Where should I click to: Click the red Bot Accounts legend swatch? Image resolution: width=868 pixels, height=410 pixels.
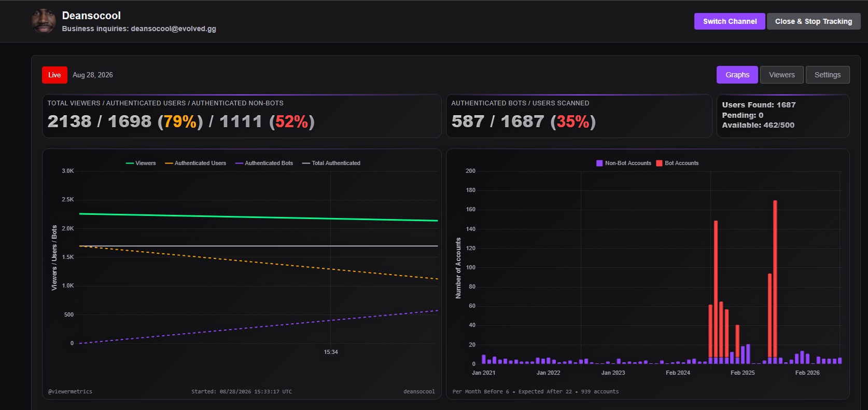point(659,163)
